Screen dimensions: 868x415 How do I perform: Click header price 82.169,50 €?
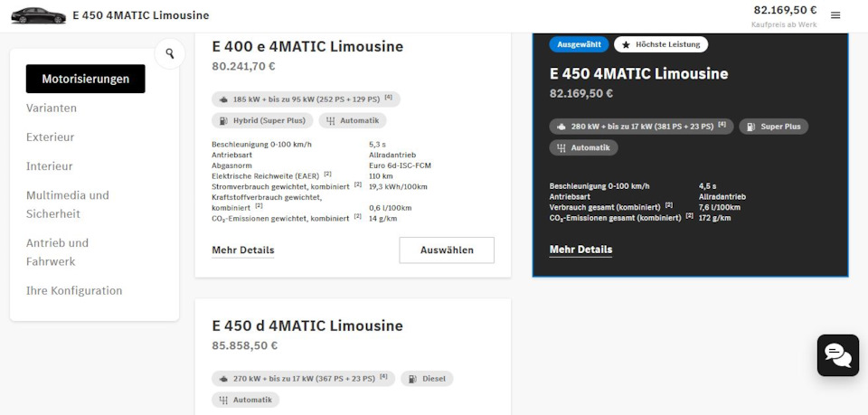coord(785,10)
